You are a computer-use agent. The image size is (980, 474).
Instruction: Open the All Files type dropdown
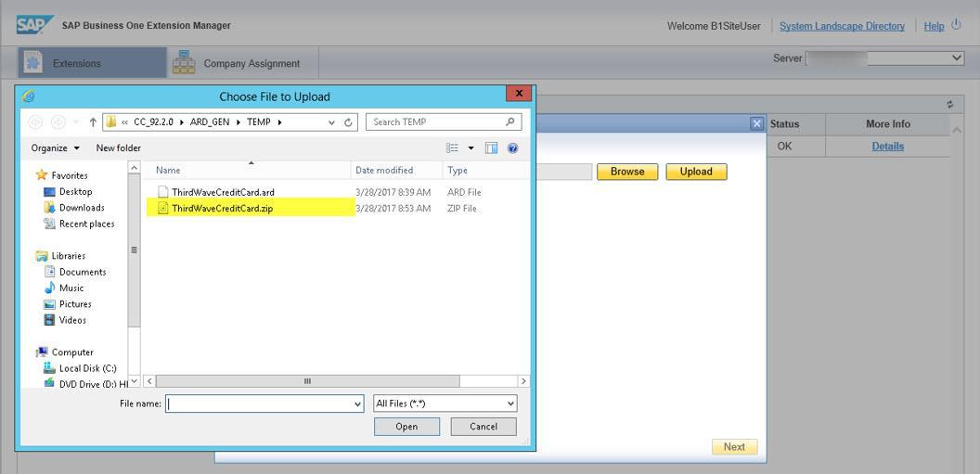click(x=445, y=404)
